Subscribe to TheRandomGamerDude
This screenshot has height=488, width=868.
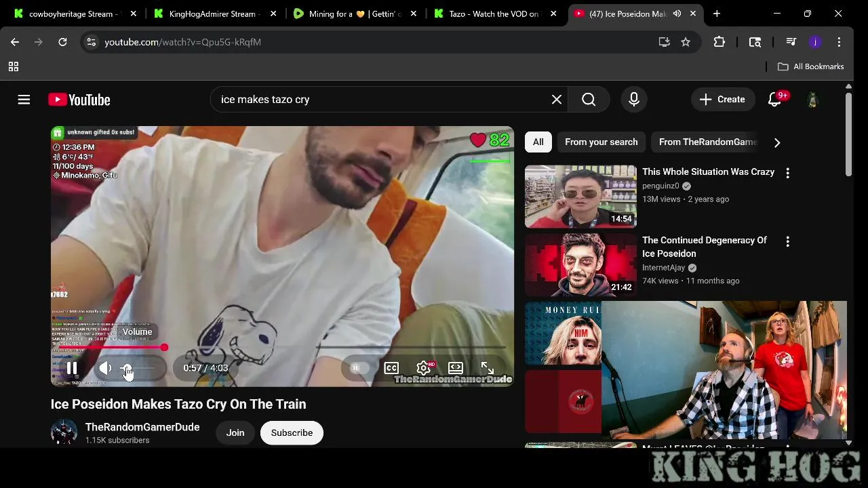292,433
